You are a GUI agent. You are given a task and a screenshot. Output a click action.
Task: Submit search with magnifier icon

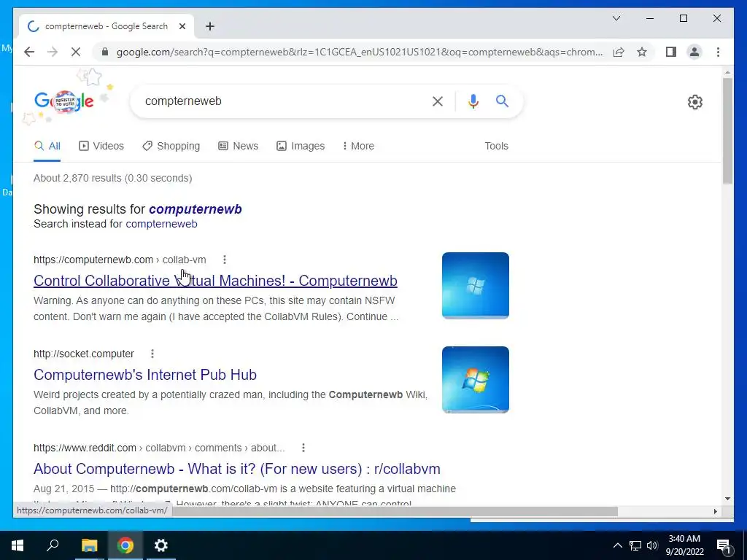point(502,101)
